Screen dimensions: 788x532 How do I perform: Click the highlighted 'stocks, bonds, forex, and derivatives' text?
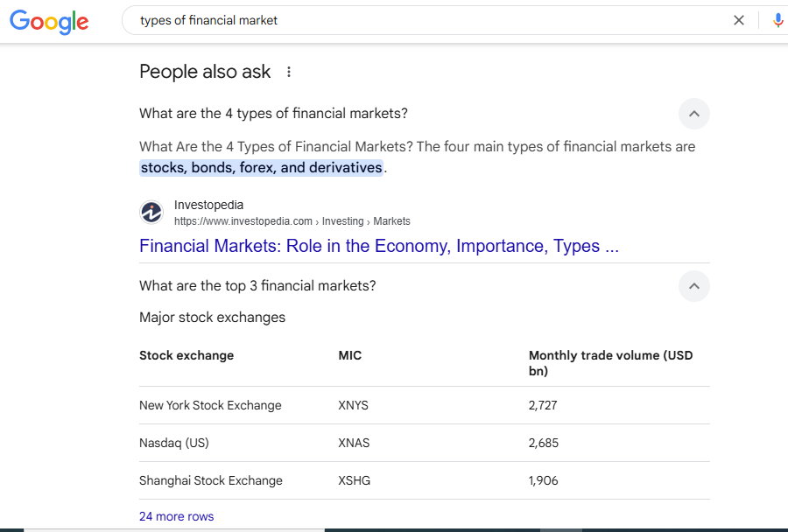(261, 167)
